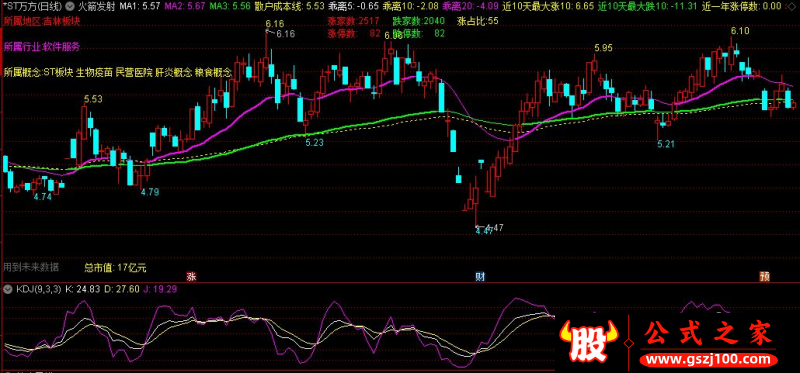Expand the KDJ indicator dropdown arrow
Image resolution: width=800 pixels, height=373 pixels.
pyautogui.click(x=7, y=289)
